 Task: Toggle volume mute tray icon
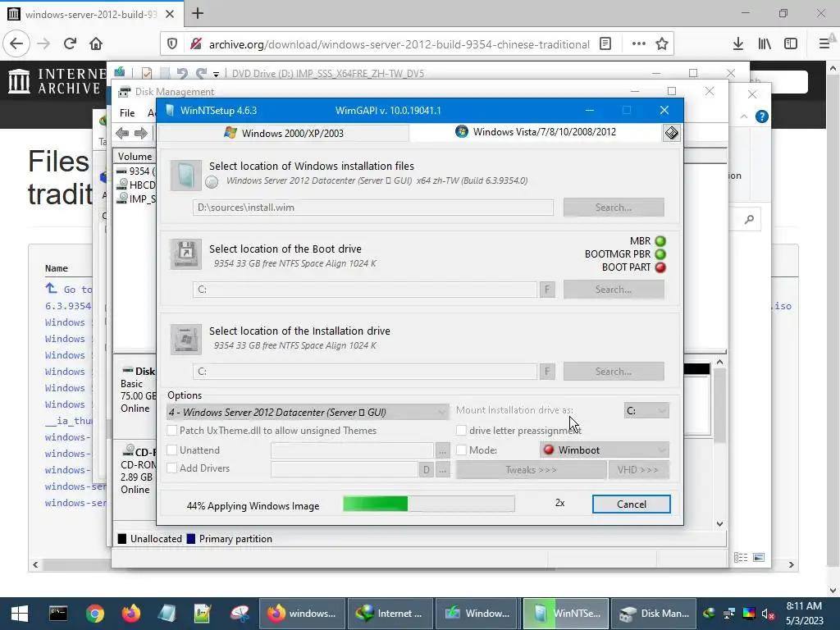click(x=768, y=614)
